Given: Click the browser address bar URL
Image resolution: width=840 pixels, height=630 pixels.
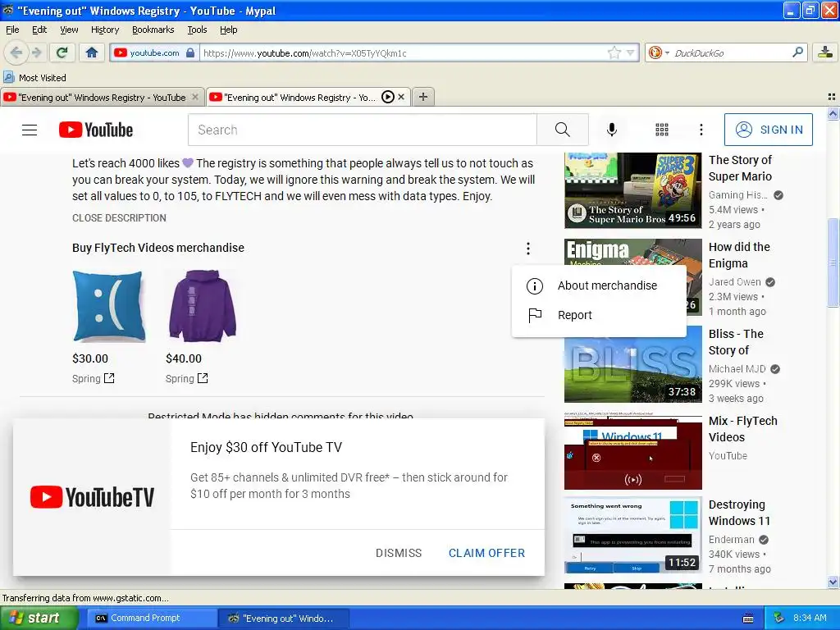Looking at the screenshot, I should point(402,52).
